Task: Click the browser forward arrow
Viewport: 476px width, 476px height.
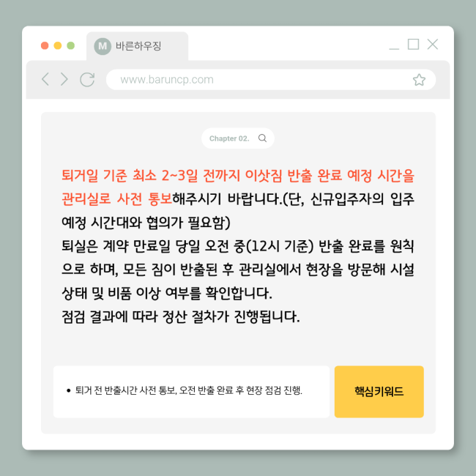Action: coord(64,80)
